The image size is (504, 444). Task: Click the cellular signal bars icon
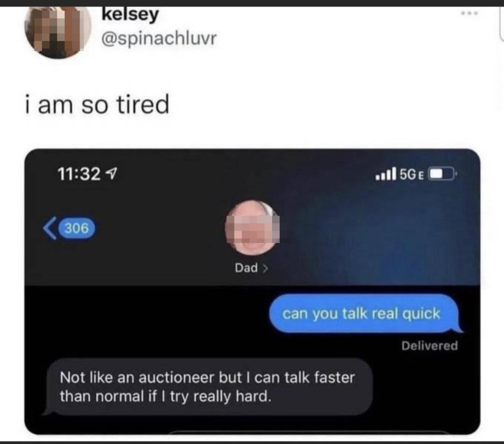[386, 174]
